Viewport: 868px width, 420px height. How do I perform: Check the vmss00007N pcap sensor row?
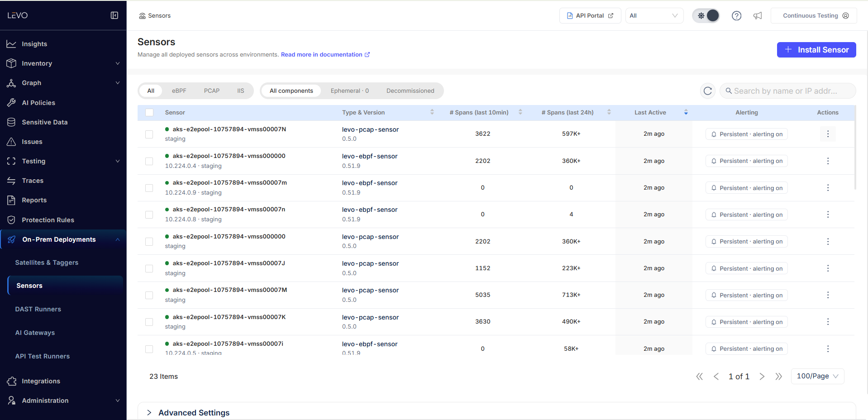coord(149,134)
